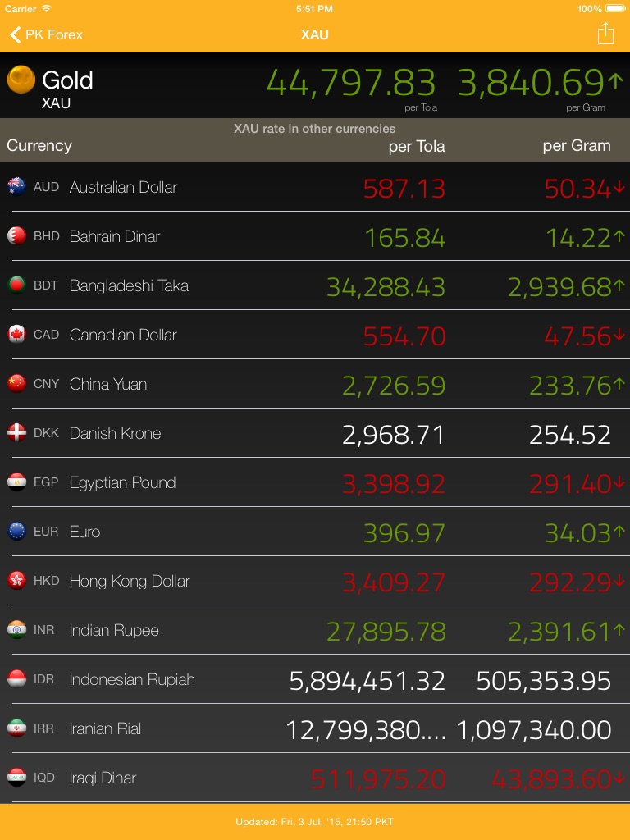The height and width of the screenshot is (840, 630).
Task: Tap the Bahrain flag icon
Action: click(x=16, y=236)
